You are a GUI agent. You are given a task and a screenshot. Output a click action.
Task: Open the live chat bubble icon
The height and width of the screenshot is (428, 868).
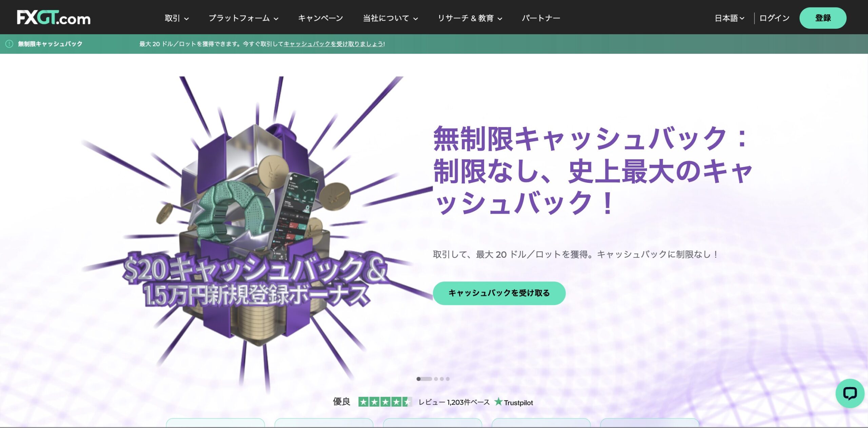click(850, 393)
